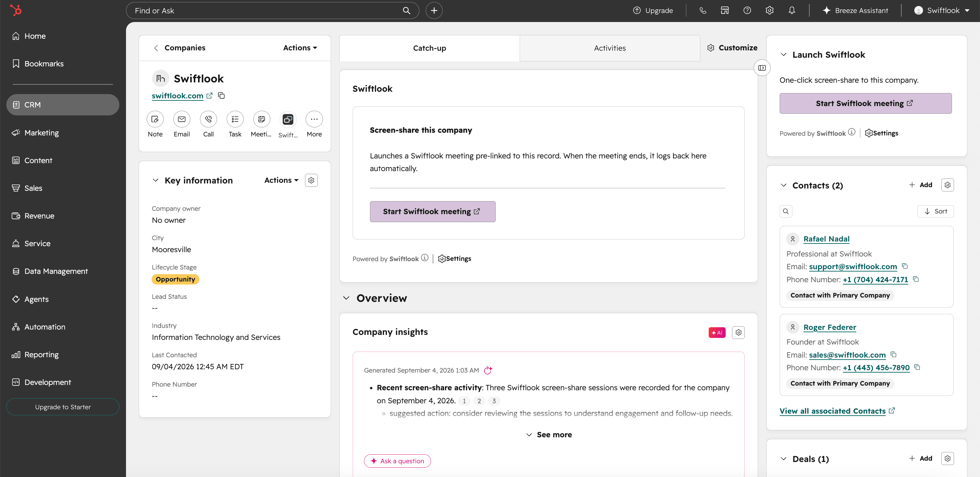Regenerate the company insights
980x477 pixels.
[488, 370]
